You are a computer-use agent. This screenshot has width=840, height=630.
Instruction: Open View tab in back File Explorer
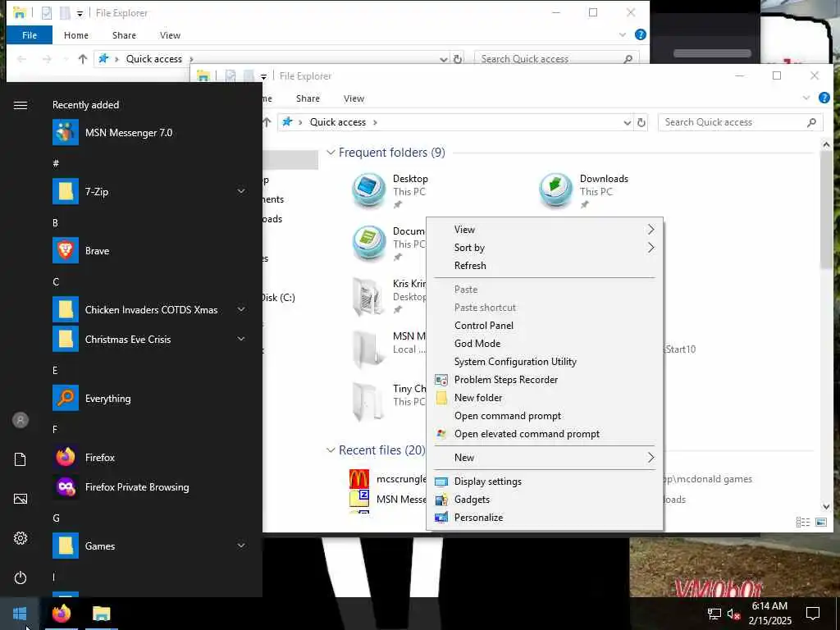pyautogui.click(x=170, y=35)
